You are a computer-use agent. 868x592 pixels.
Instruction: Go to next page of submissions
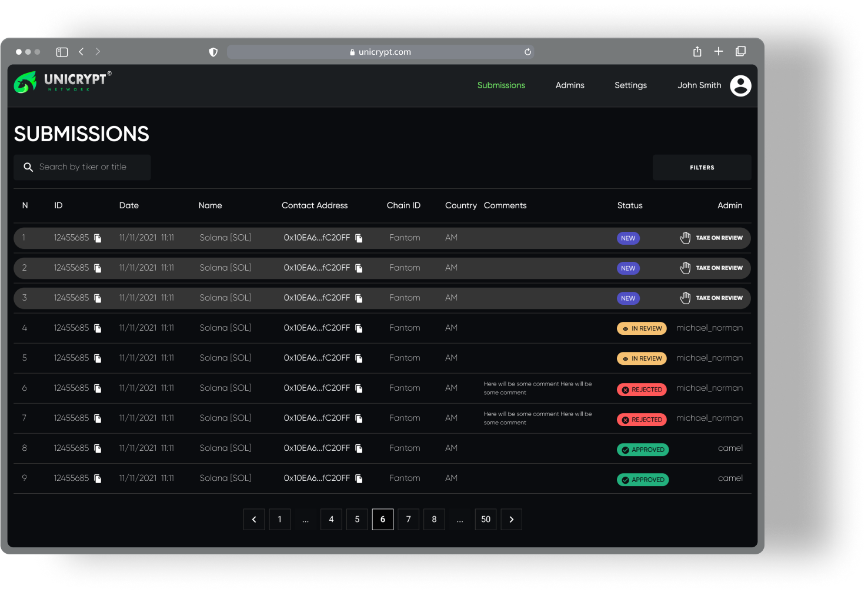pyautogui.click(x=511, y=519)
